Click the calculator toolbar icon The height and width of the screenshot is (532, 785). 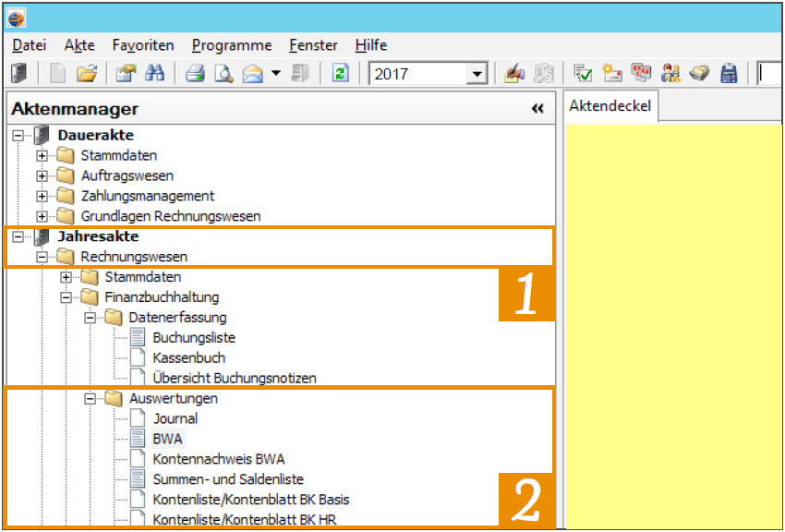(729, 74)
